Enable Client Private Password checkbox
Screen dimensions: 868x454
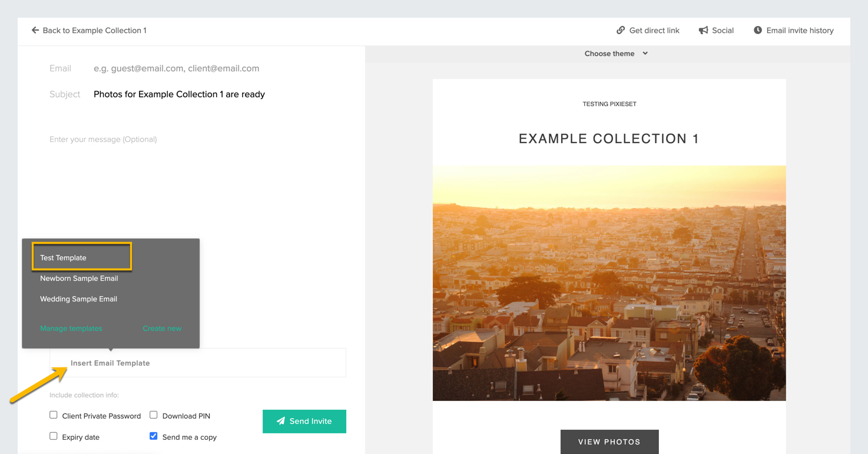point(54,415)
